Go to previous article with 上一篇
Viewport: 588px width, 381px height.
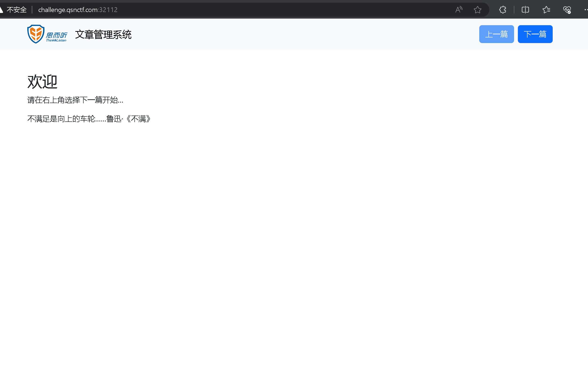496,34
